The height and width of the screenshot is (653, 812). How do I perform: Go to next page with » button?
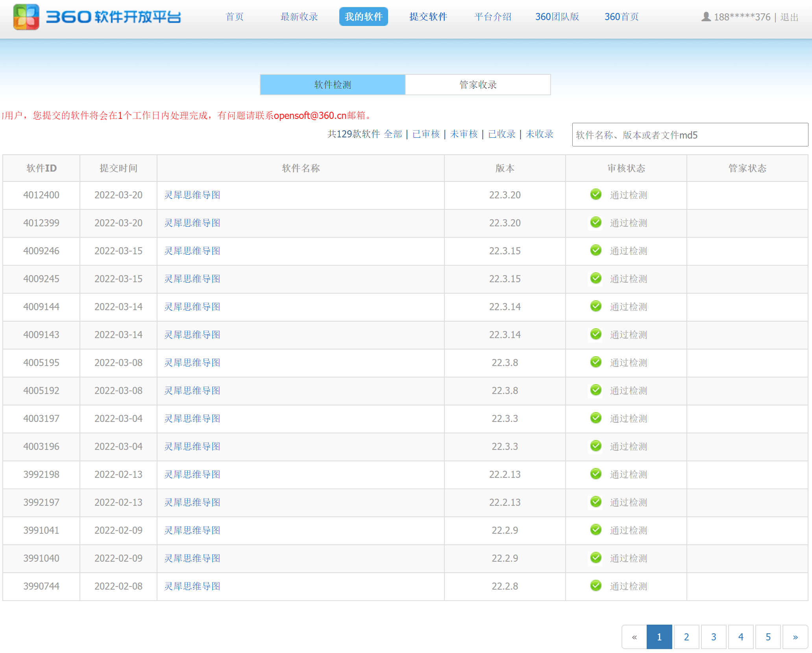pos(795,637)
